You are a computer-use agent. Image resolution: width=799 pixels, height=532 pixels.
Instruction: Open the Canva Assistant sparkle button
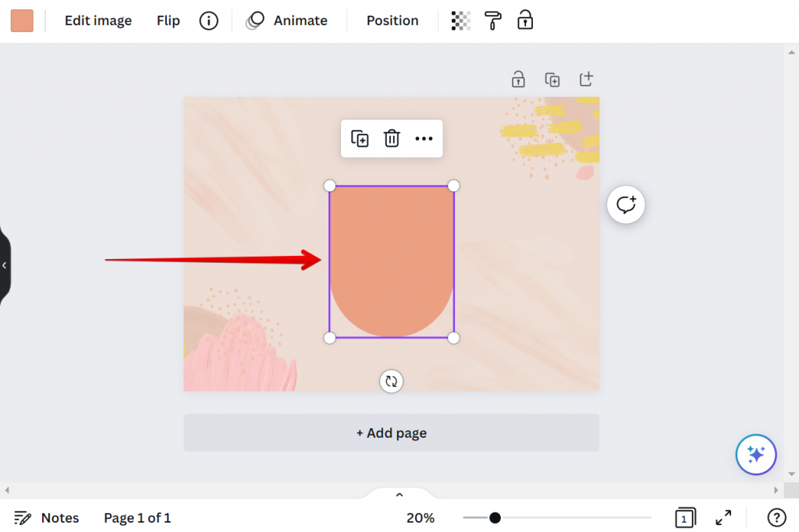pos(755,455)
